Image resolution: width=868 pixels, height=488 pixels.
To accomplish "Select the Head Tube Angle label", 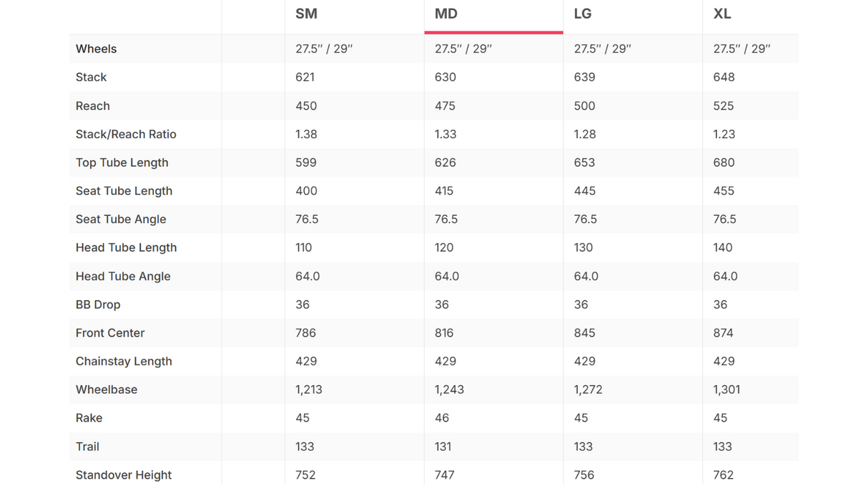I will (123, 276).
